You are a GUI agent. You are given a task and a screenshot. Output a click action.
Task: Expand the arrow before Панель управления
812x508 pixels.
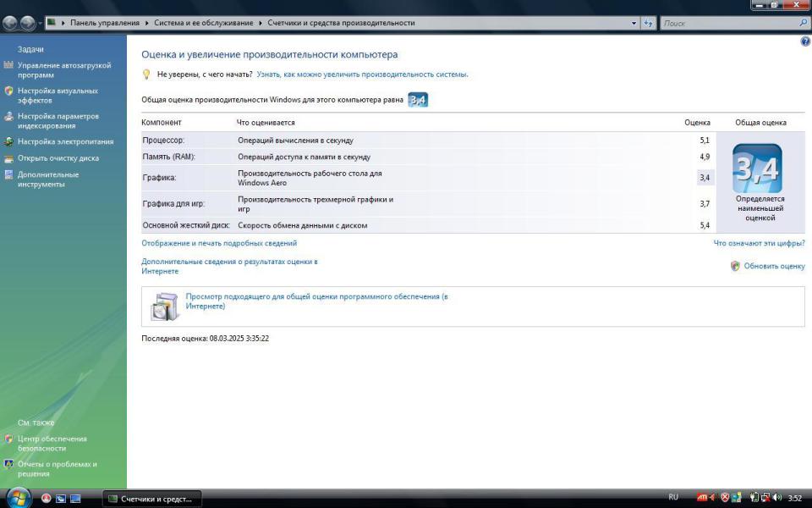point(63,23)
